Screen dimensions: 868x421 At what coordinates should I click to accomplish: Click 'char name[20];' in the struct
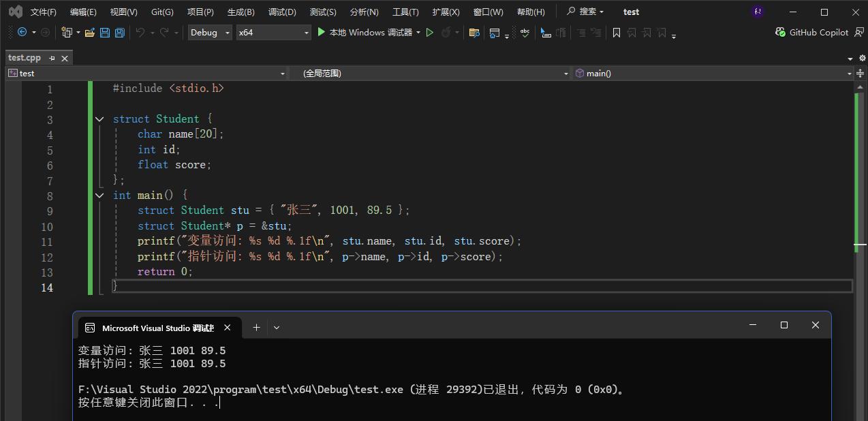pos(181,134)
